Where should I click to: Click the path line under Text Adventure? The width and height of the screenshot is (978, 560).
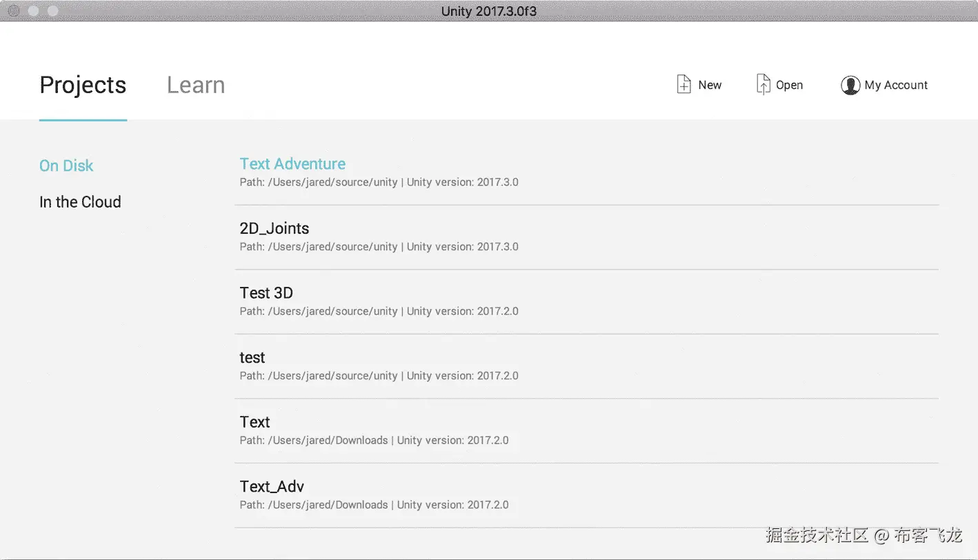pyautogui.click(x=379, y=183)
